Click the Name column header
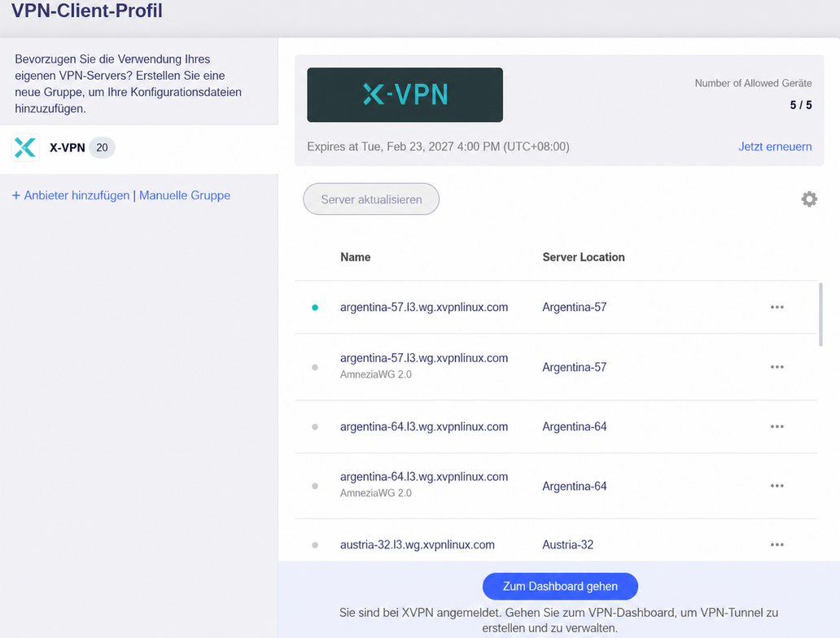Screen dimensions: 840x638 (355, 257)
